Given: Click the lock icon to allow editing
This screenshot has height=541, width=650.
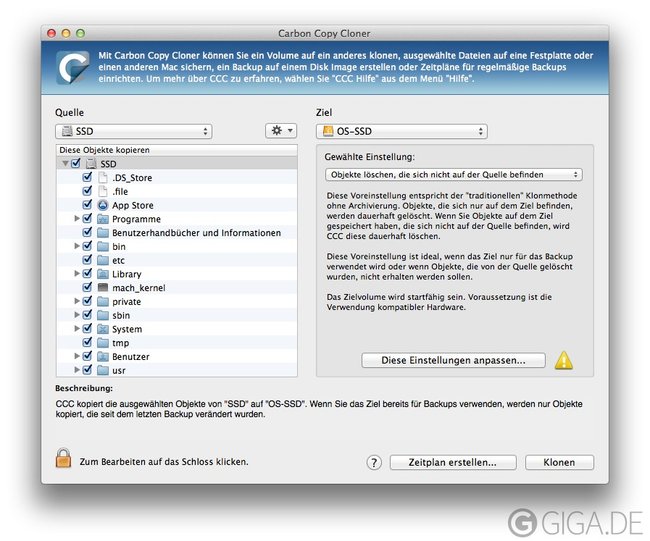Looking at the screenshot, I should pos(63,458).
